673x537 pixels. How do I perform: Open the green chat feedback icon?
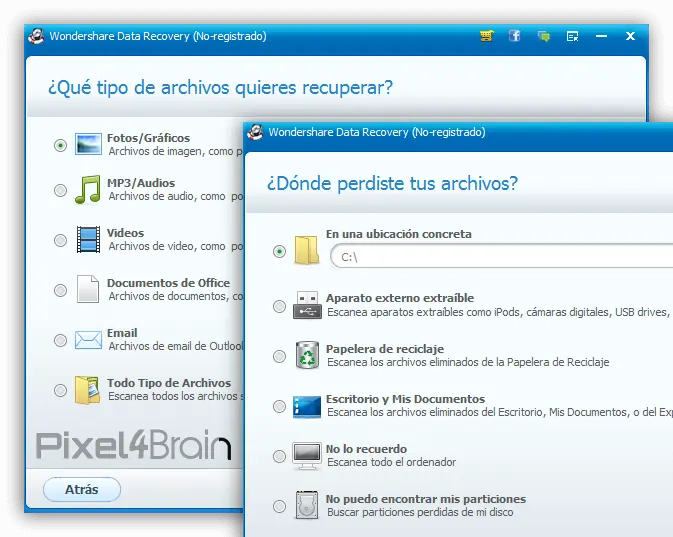click(544, 36)
